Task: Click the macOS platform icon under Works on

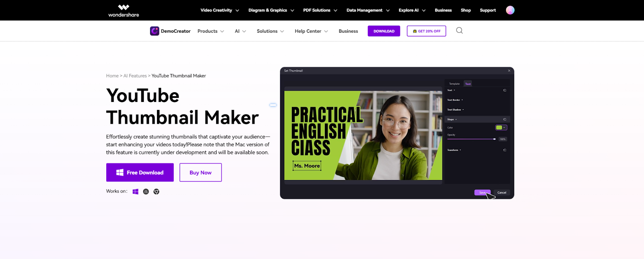Action: point(146,192)
